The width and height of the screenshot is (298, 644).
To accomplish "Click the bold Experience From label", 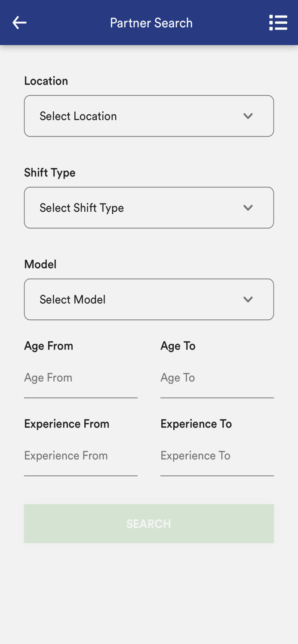I will [67, 424].
